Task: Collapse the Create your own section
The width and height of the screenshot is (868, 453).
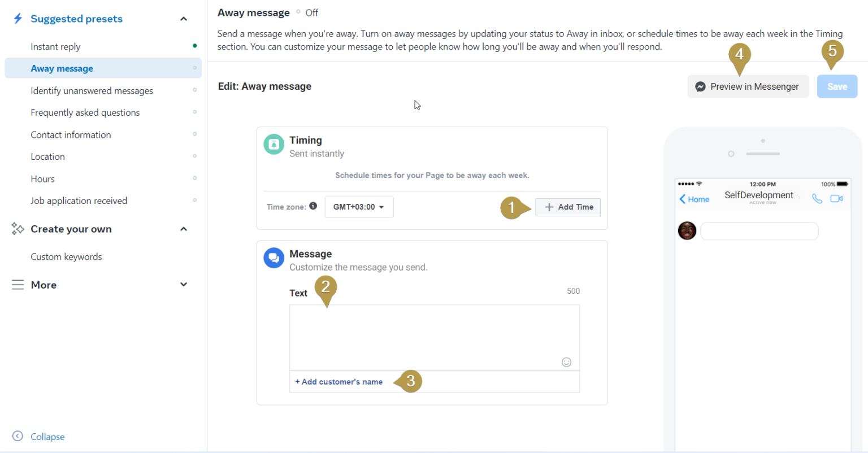Action: pyautogui.click(x=184, y=229)
